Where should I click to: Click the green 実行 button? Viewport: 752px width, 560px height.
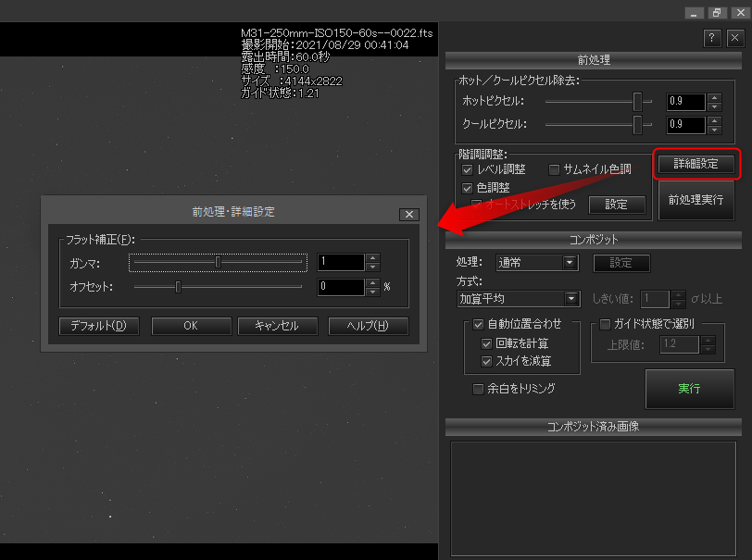pyautogui.click(x=689, y=389)
